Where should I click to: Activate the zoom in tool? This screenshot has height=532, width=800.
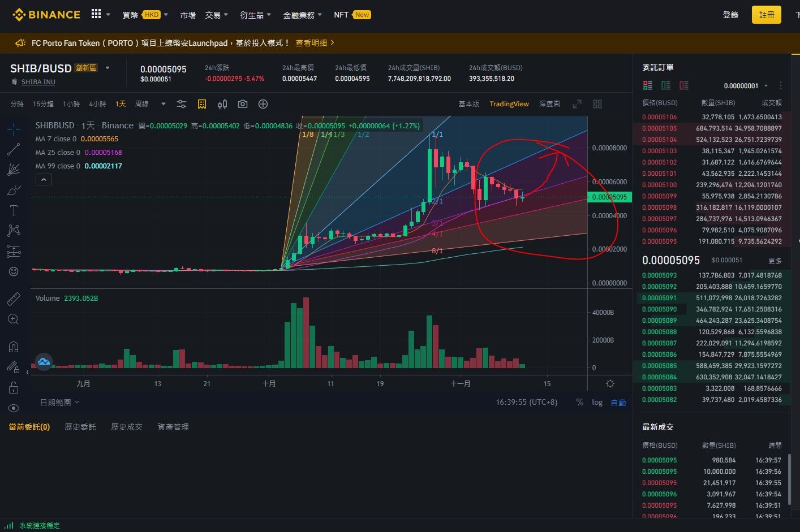[x=14, y=319]
